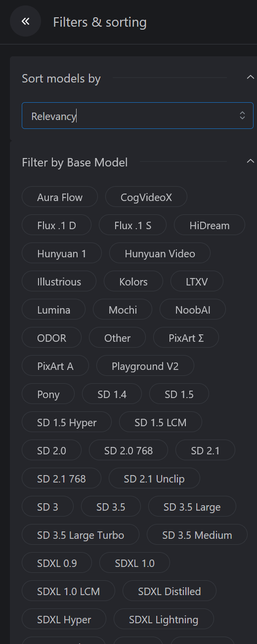Enable the SD 1.5 filter
The width and height of the screenshot is (257, 644).
(x=179, y=394)
